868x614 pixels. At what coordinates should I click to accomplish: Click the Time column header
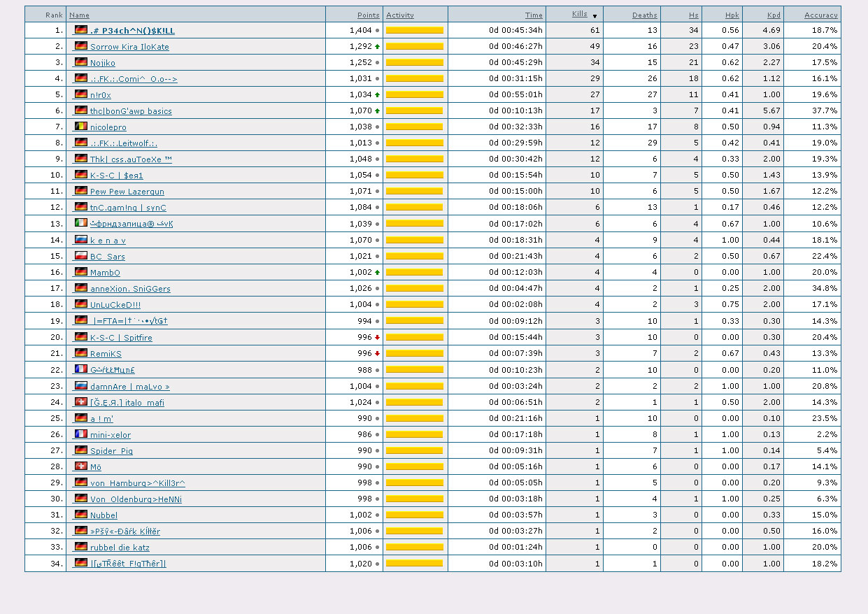pyautogui.click(x=534, y=15)
